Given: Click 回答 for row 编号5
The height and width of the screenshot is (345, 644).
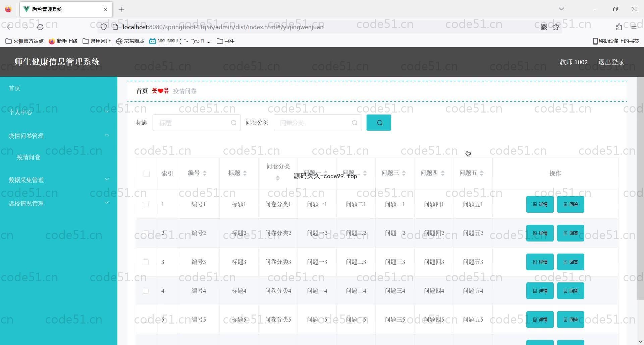Looking at the screenshot, I should 571,320.
